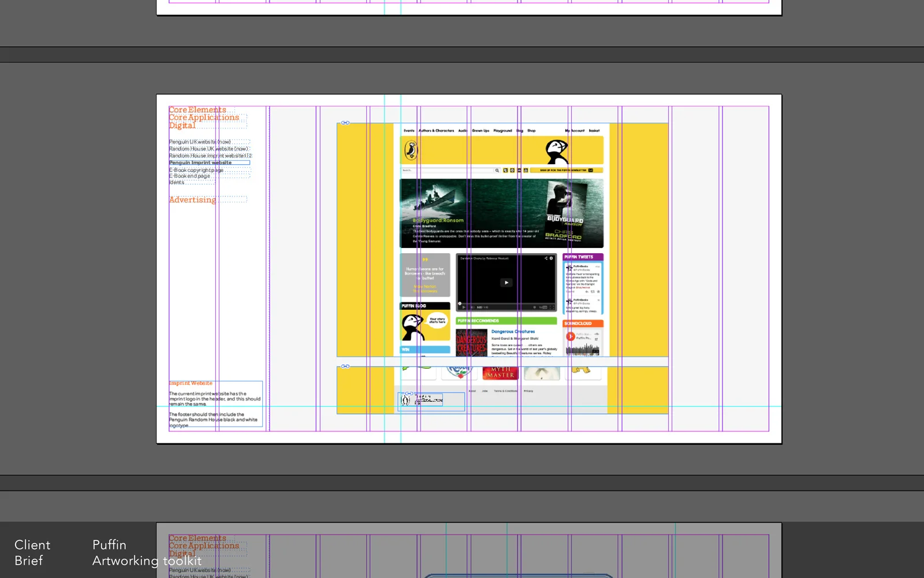Select the Events menu item
Screen dimensions: 924x578
pos(409,131)
